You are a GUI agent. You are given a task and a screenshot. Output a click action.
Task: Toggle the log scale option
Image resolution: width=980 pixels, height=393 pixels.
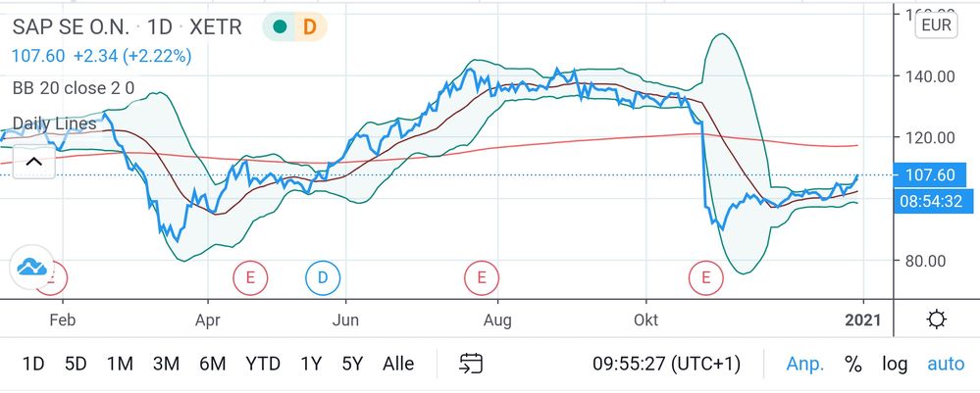point(894,364)
